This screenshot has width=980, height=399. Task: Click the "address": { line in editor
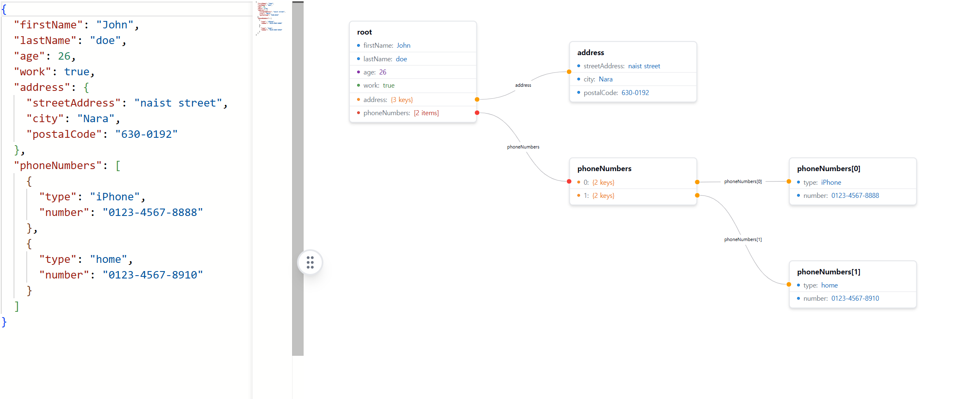[x=51, y=87]
